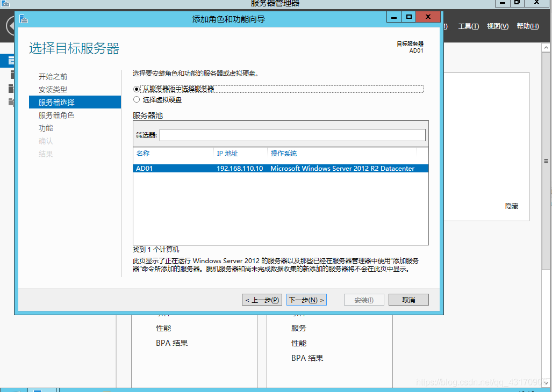Click the Server Manager back arrow button
552x392 pixels.
[9, 27]
